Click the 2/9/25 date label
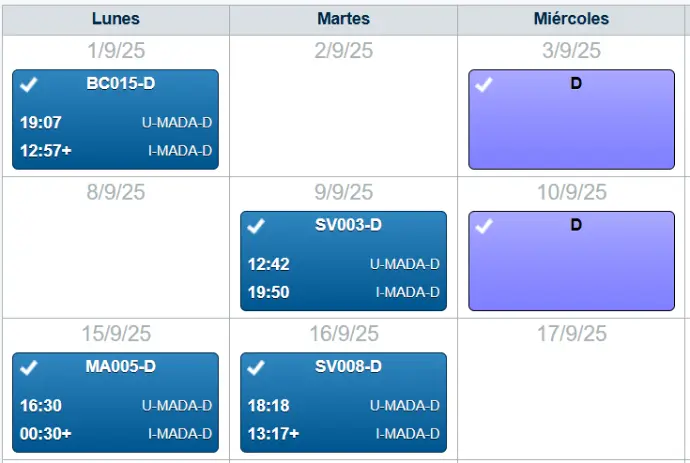The width and height of the screenshot is (690, 463). [x=343, y=51]
